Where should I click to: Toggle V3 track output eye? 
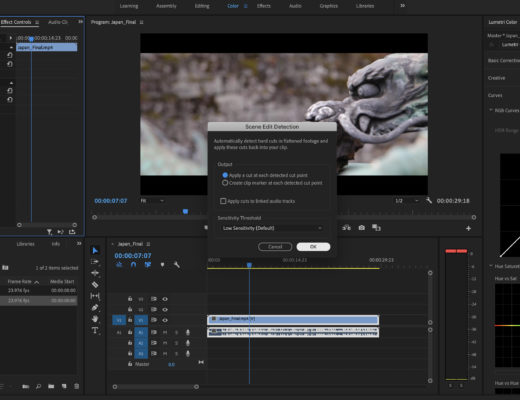coord(165,299)
